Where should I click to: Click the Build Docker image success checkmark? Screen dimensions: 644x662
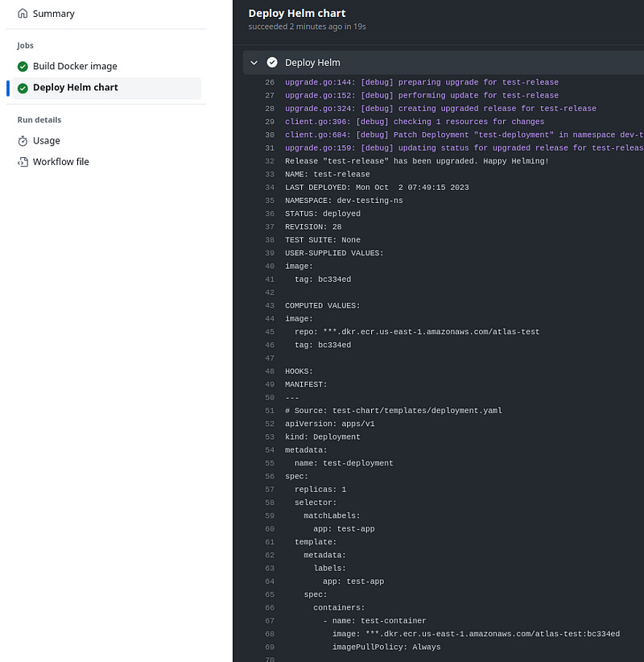23,66
